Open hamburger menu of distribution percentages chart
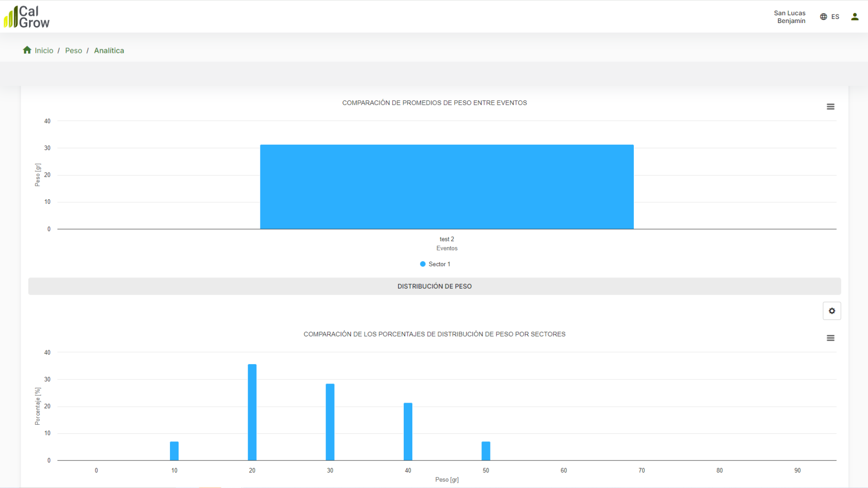The width and height of the screenshot is (868, 488). [830, 338]
